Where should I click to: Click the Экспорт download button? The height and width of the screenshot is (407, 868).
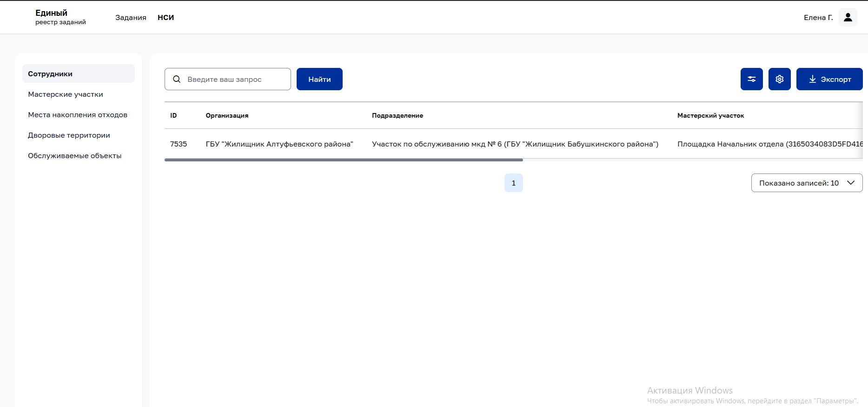pos(829,79)
